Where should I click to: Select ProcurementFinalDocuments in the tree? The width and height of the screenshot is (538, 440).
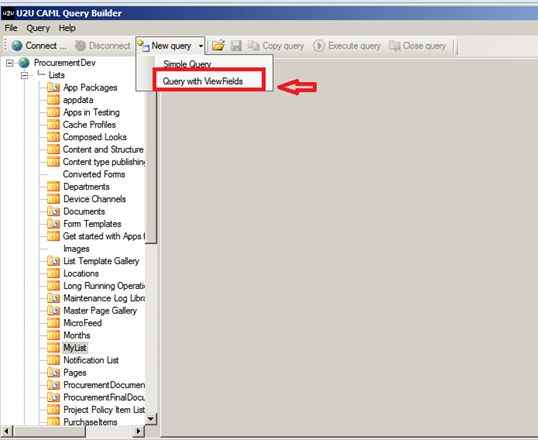coord(104,397)
